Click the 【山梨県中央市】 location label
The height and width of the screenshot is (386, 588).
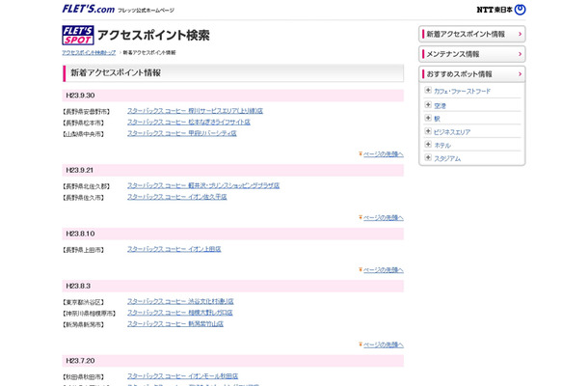click(x=83, y=134)
